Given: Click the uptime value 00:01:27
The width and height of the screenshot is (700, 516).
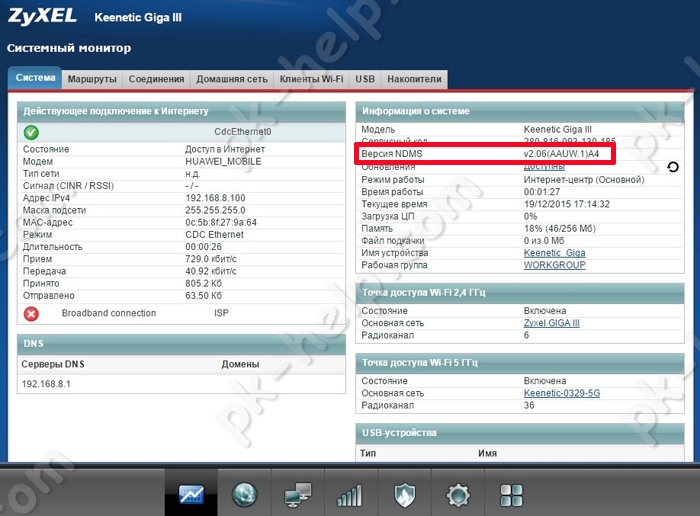Looking at the screenshot, I should [542, 192].
